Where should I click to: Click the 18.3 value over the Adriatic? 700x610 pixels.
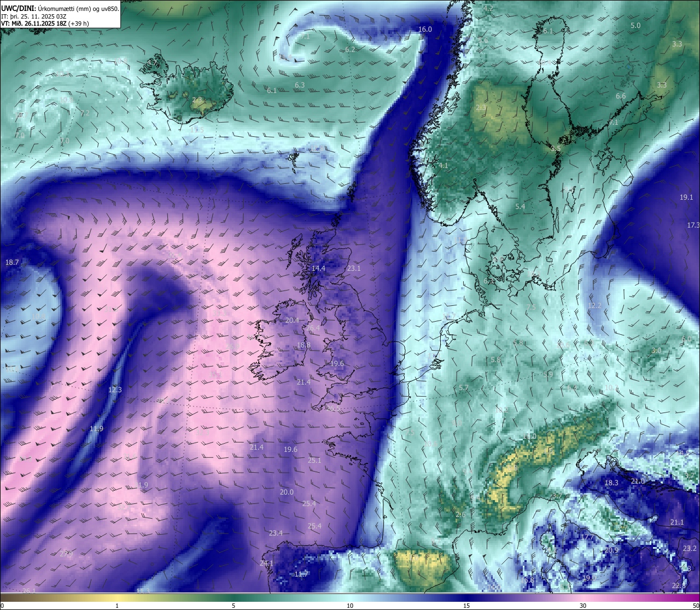coord(611,483)
